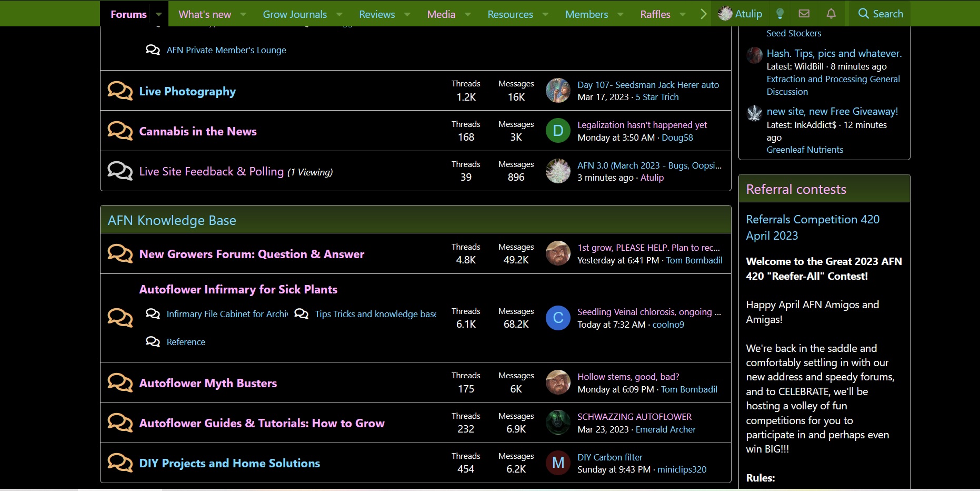The image size is (980, 491).
Task: Go to Grow Journals
Action: click(x=295, y=14)
